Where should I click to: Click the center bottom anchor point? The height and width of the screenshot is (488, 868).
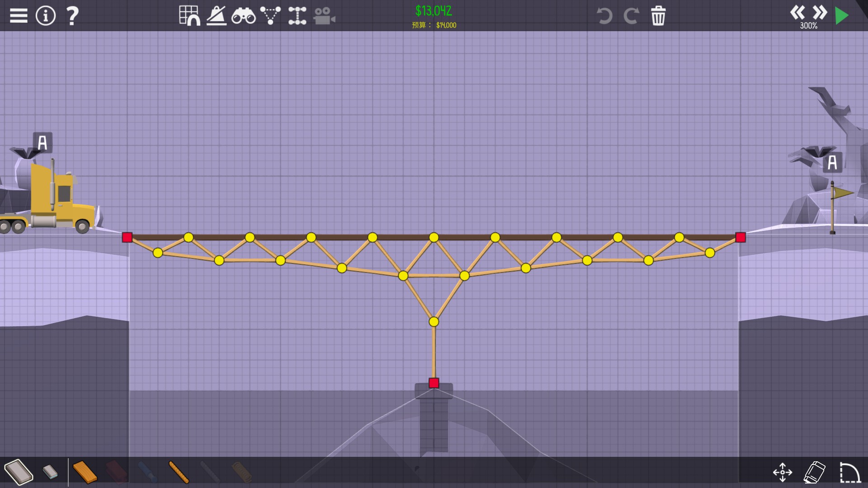tap(434, 383)
